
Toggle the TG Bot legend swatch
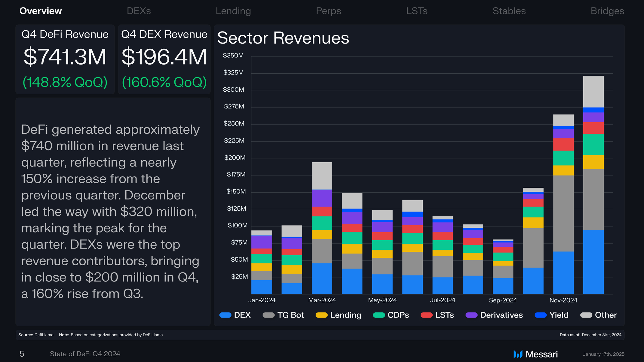point(268,315)
